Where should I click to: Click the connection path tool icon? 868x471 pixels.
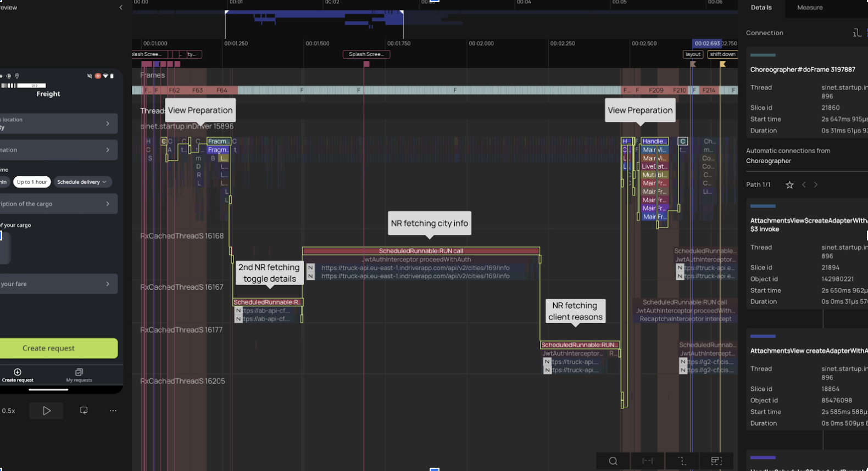pos(682,461)
